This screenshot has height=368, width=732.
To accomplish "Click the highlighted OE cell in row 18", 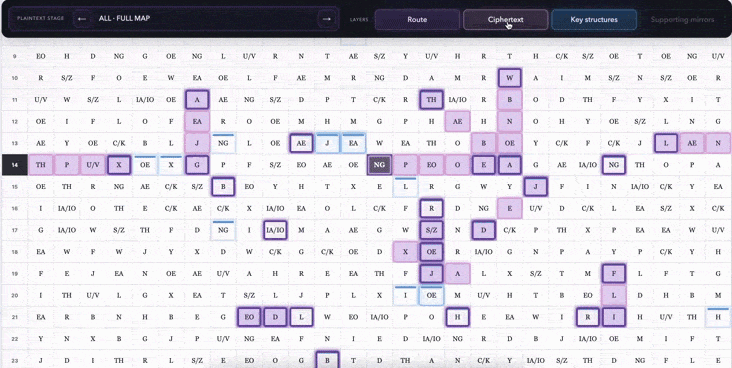I will (x=431, y=252).
